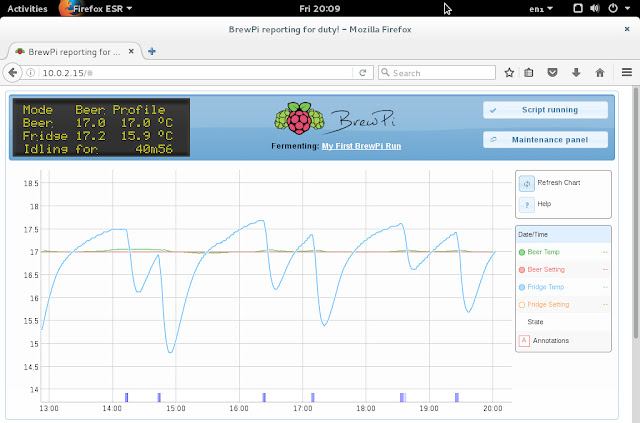Click the address bar showing 10.0.2.15

pyautogui.click(x=196, y=73)
